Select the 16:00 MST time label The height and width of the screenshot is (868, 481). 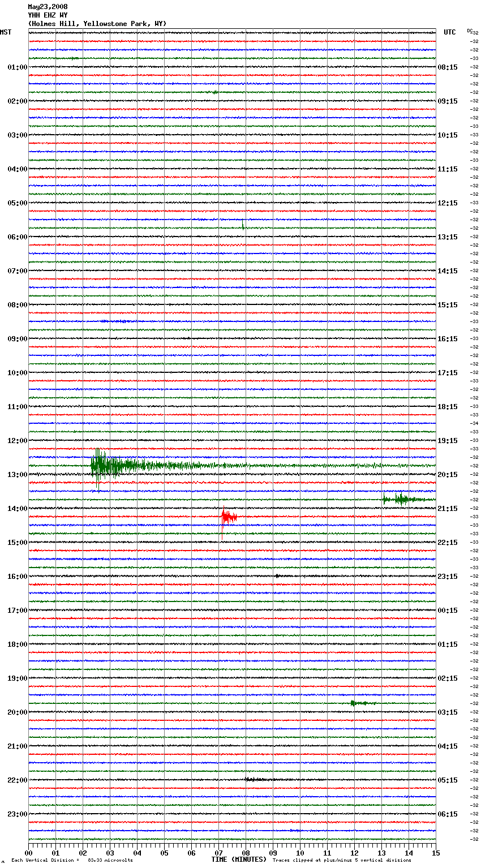click(x=18, y=577)
